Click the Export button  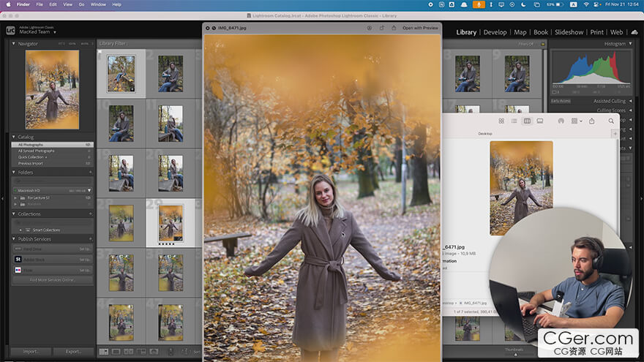[x=73, y=352]
